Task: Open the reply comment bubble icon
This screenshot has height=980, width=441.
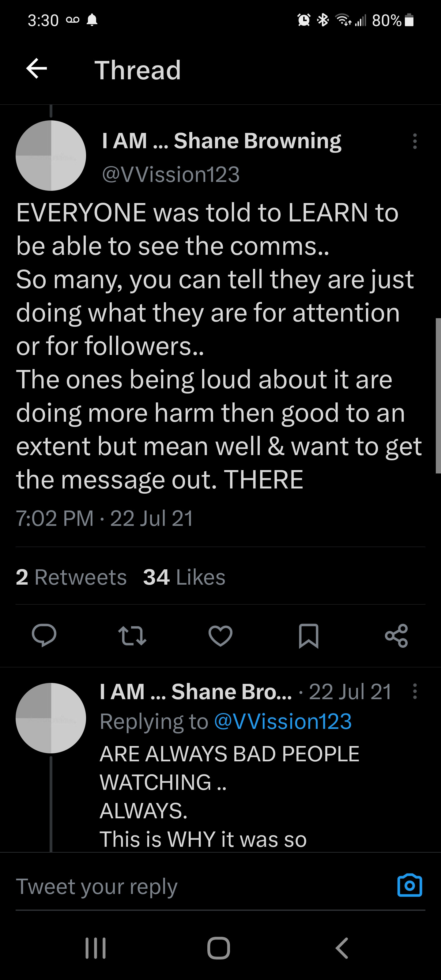Action: (x=44, y=635)
